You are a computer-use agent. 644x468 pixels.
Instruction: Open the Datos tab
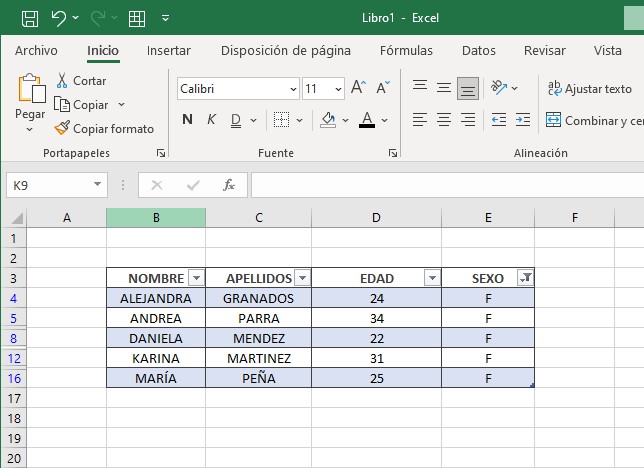pos(478,51)
